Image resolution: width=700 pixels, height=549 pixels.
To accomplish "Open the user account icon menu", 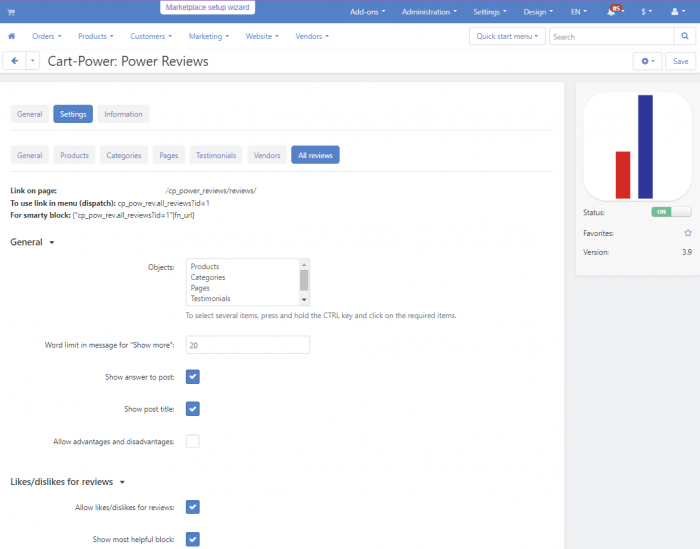I will pyautogui.click(x=678, y=12).
